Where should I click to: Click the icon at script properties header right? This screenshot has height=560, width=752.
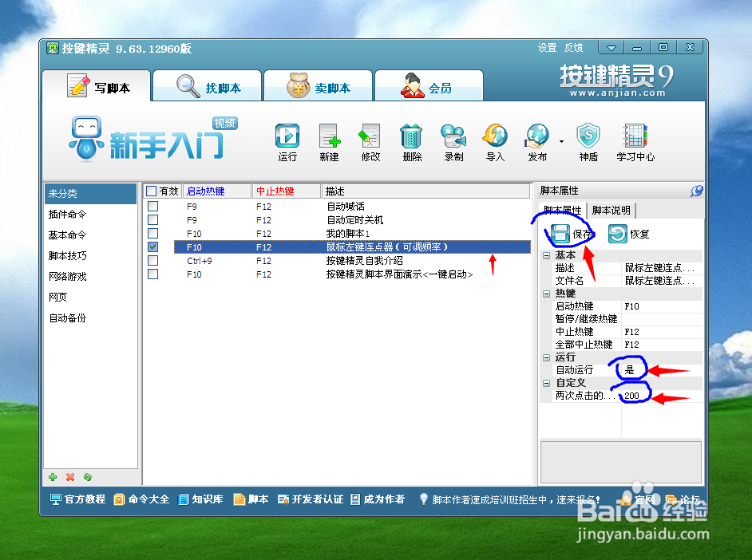696,191
